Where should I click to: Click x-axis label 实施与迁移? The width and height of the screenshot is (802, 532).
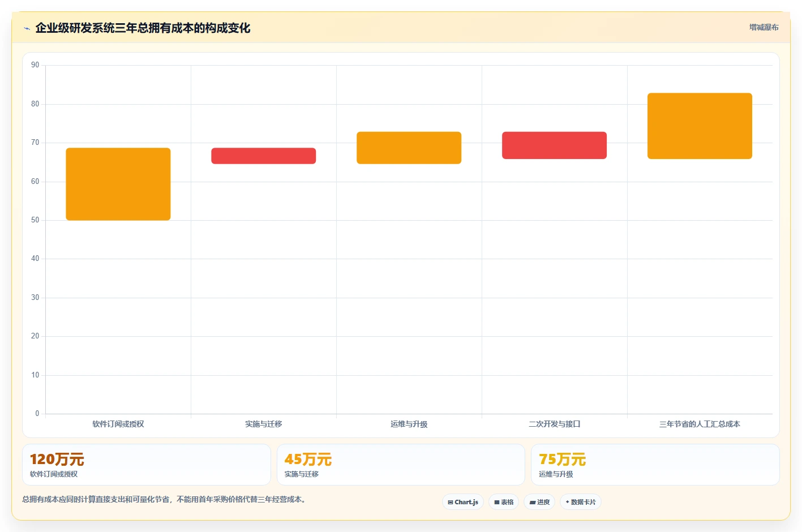(x=264, y=424)
